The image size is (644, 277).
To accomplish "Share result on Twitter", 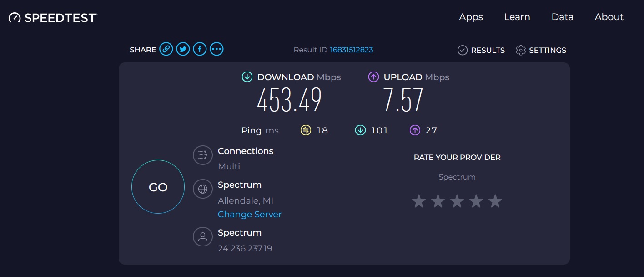I will [x=183, y=49].
